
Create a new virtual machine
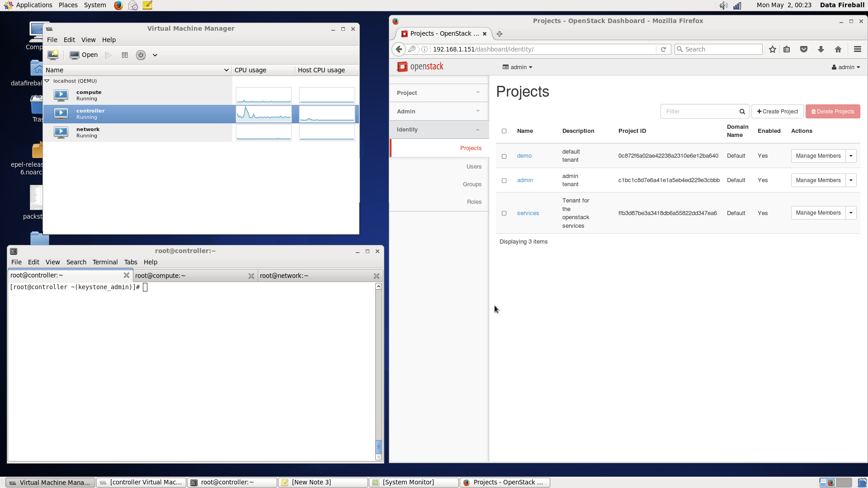click(53, 55)
